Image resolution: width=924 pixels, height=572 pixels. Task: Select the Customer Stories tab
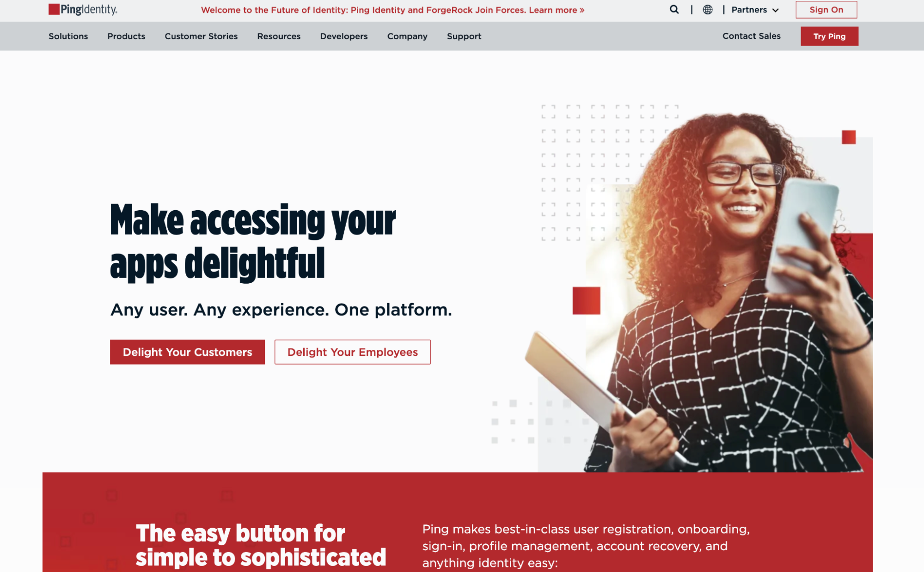[x=201, y=37]
